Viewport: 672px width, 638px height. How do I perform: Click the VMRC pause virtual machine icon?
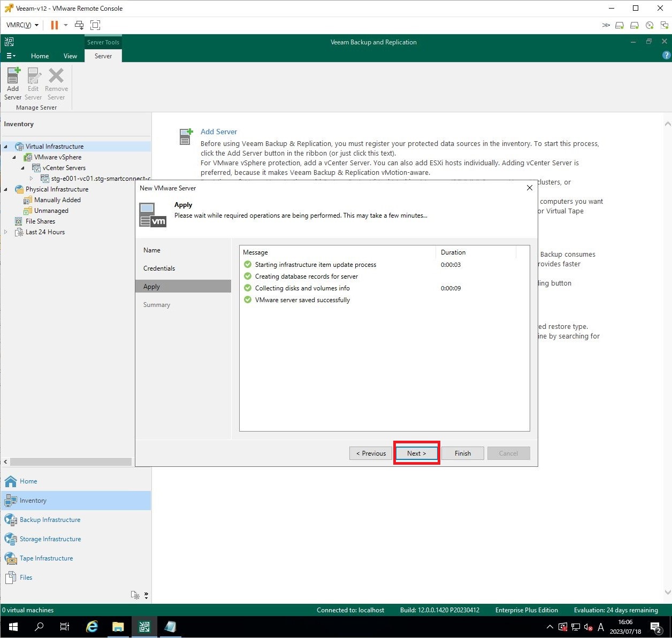click(54, 25)
